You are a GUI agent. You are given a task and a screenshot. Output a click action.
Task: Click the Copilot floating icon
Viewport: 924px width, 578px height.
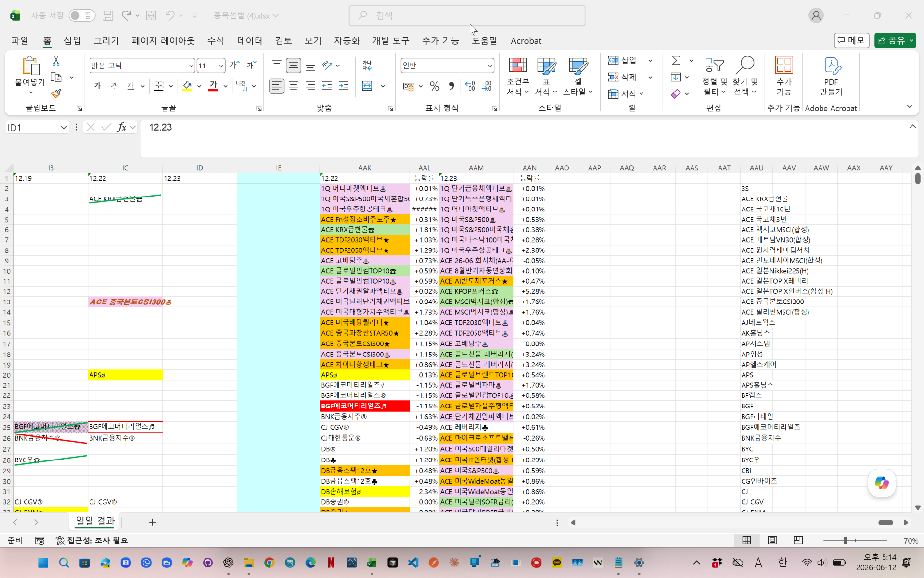coord(882,483)
